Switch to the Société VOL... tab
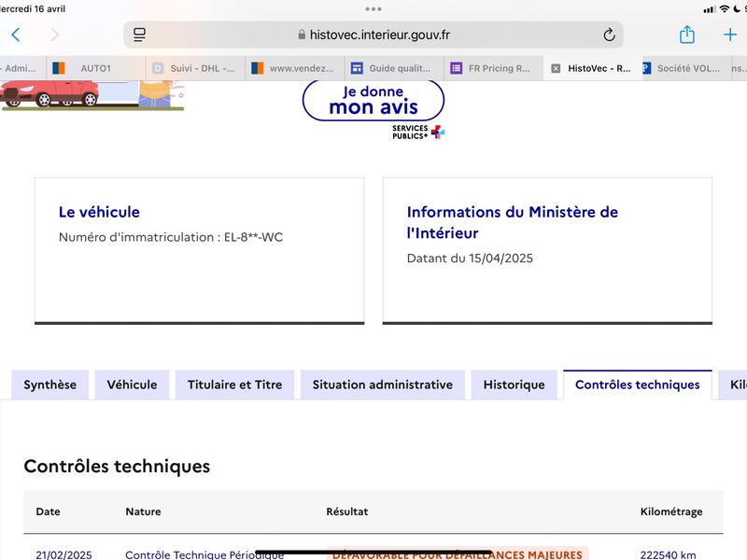The width and height of the screenshot is (747, 560). pos(686,68)
